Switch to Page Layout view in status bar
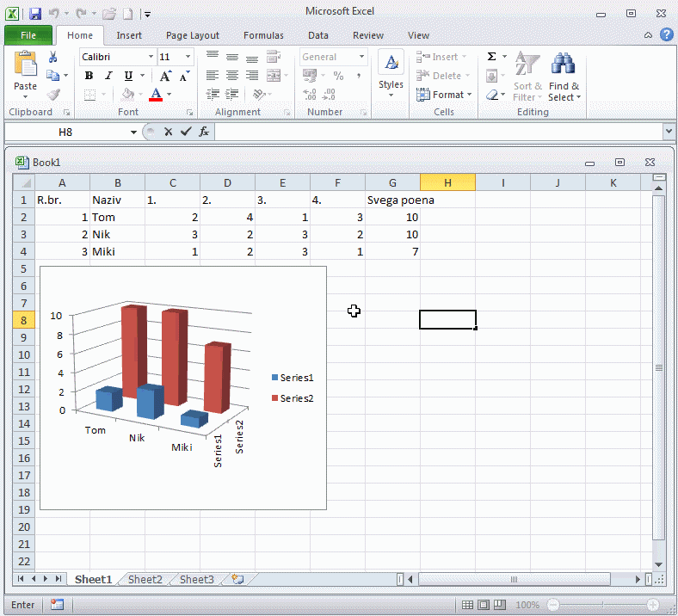 tap(484, 605)
